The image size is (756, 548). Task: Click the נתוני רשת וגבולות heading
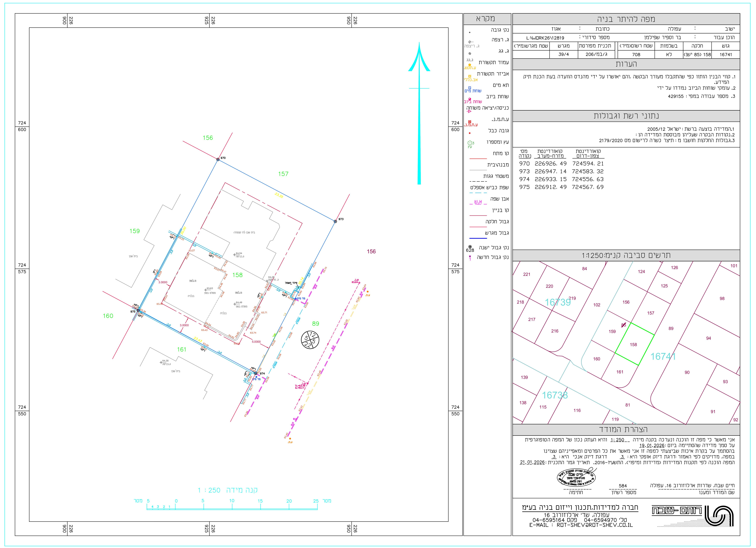point(626,116)
